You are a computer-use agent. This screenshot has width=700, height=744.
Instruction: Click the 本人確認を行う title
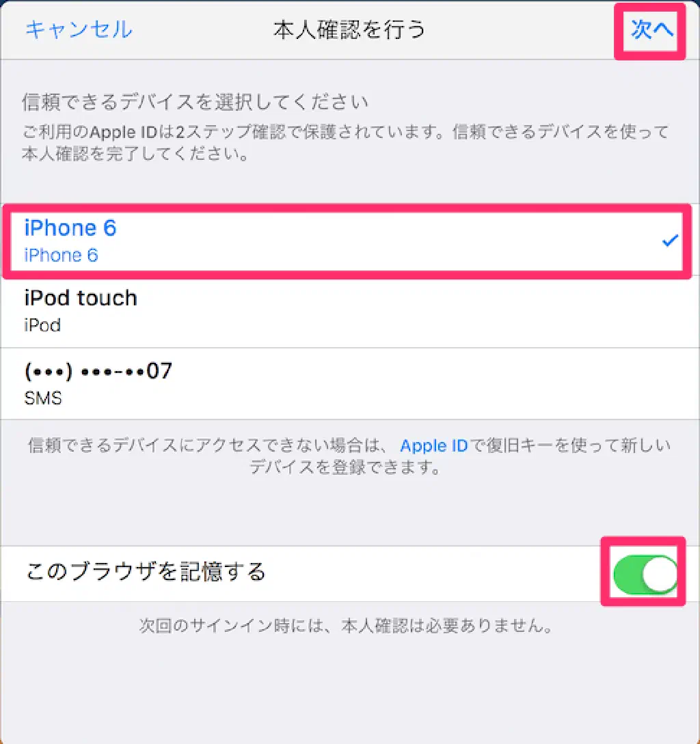349,30
